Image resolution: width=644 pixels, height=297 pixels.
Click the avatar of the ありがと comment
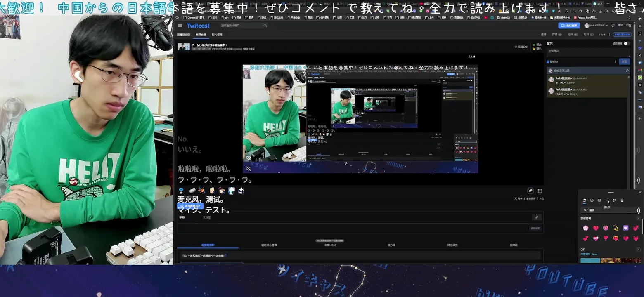pos(551,80)
